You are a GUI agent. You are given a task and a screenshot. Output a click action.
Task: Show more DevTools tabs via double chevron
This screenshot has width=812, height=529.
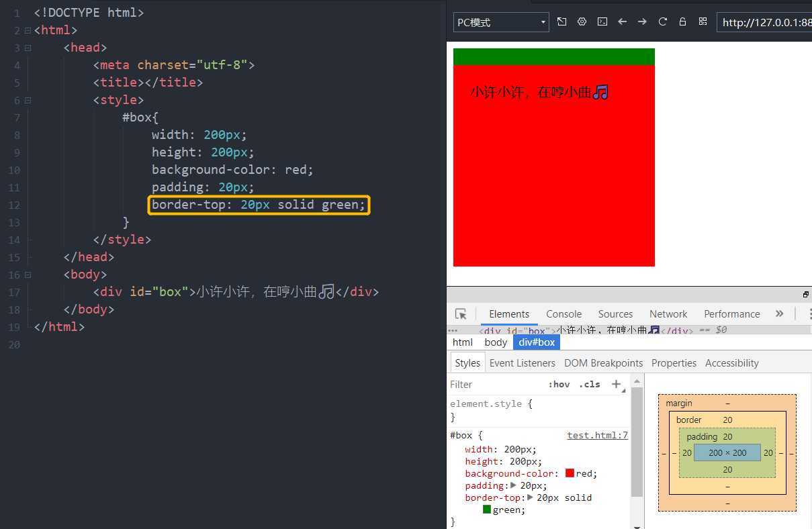click(x=779, y=314)
